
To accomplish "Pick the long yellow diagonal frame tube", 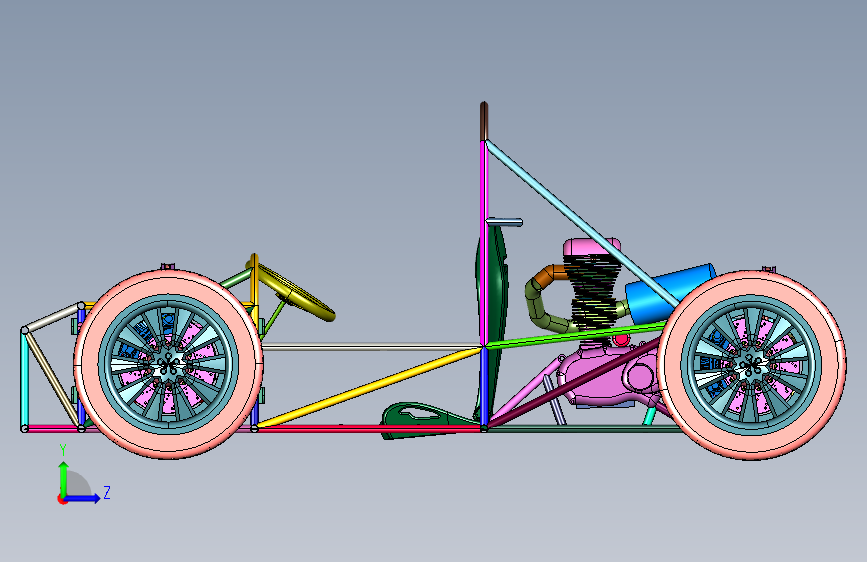I will coord(369,387).
